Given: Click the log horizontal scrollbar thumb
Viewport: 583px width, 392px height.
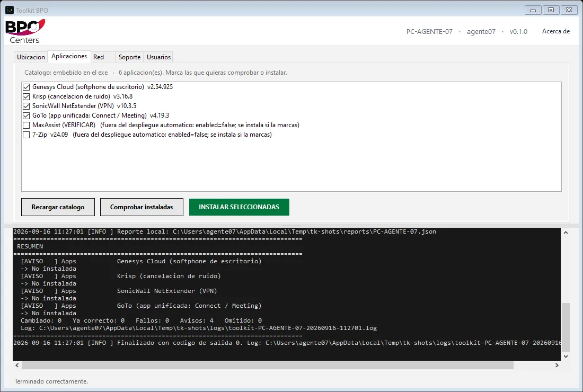Looking at the screenshot, I should tap(268, 365).
